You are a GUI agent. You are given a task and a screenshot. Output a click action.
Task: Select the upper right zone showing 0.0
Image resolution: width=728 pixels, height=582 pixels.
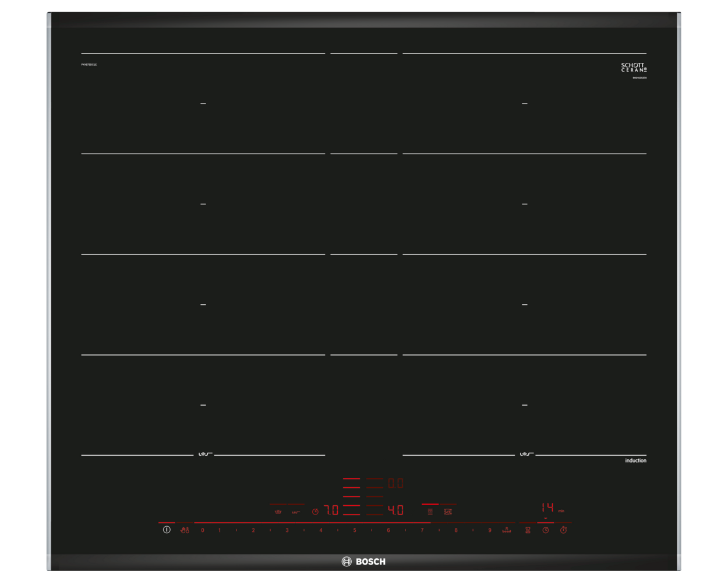coord(395,483)
